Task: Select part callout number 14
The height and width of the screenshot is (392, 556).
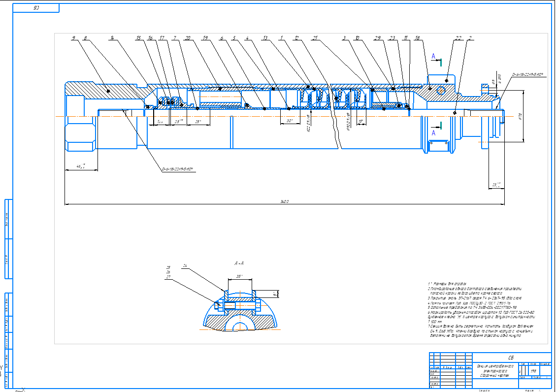Action: [112, 37]
